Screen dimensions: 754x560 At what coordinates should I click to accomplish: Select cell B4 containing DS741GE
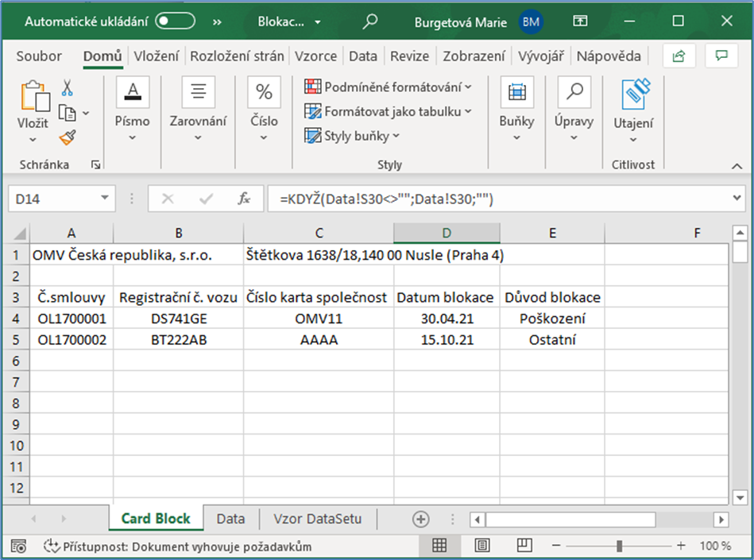coord(178,319)
